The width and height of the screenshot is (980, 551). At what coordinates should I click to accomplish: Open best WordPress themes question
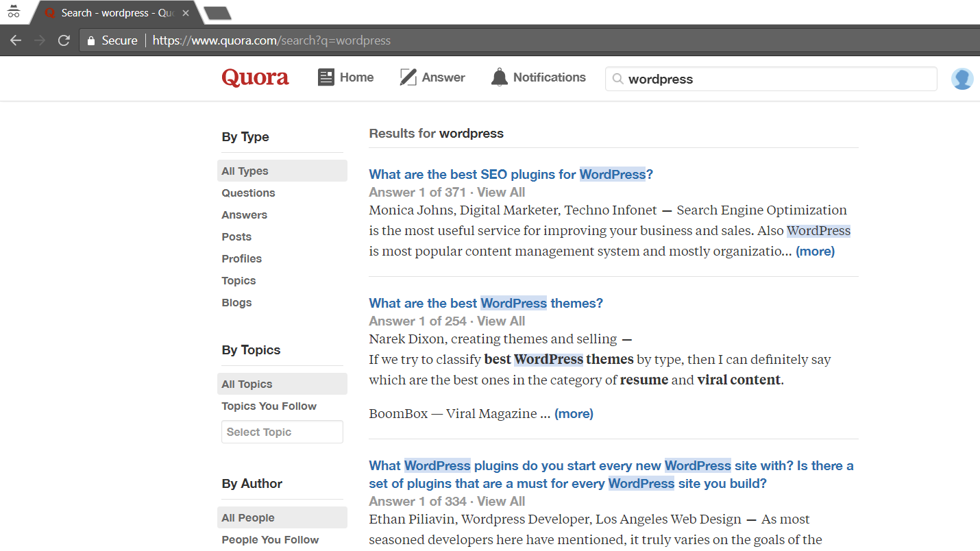click(x=486, y=303)
